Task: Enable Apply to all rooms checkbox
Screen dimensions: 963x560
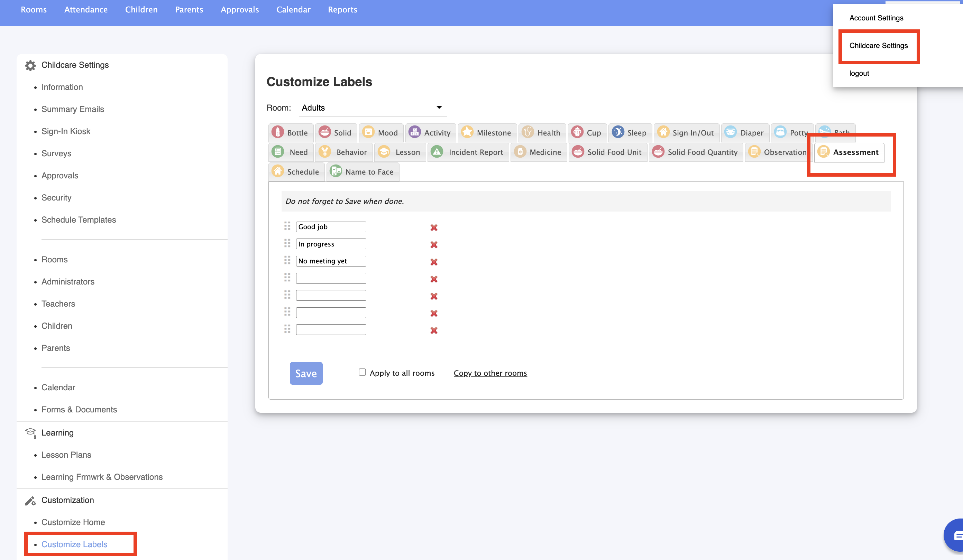Action: (362, 372)
